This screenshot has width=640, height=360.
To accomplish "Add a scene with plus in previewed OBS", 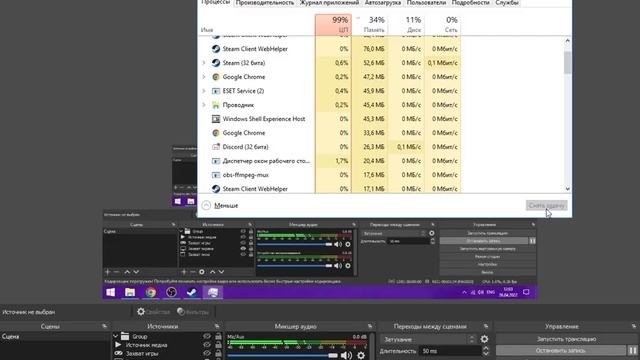I will coord(107,272).
